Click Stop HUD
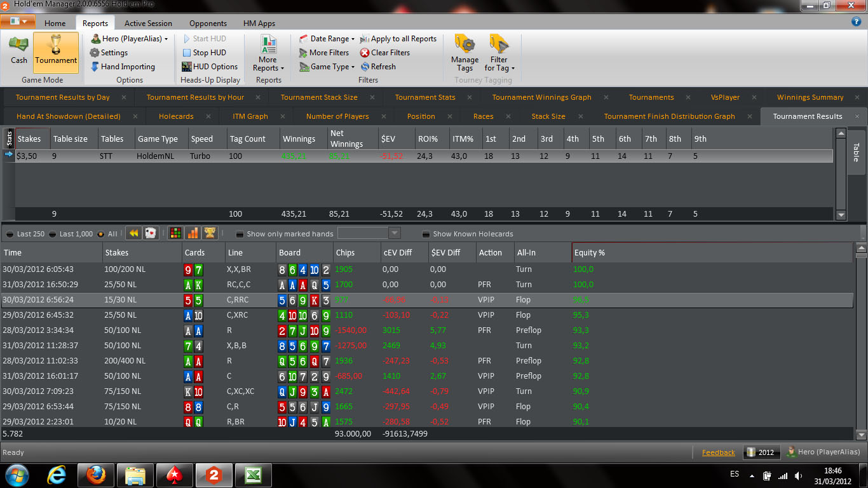The width and height of the screenshot is (868, 488). coord(204,53)
